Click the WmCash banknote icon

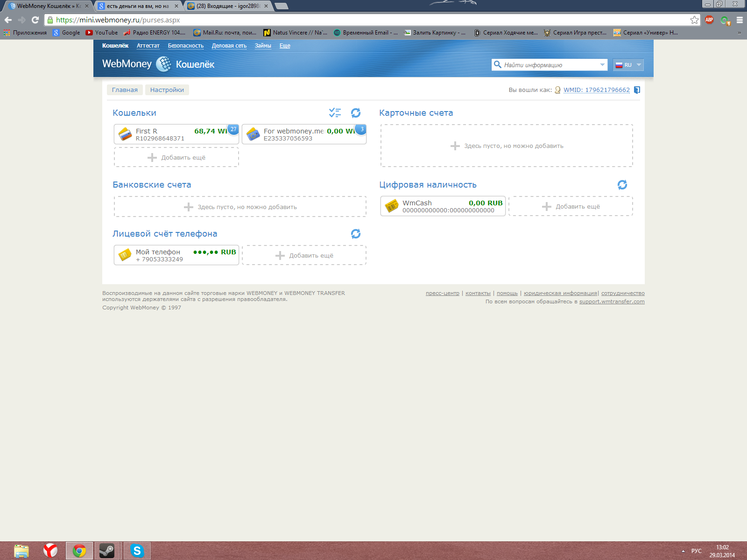tap(392, 206)
